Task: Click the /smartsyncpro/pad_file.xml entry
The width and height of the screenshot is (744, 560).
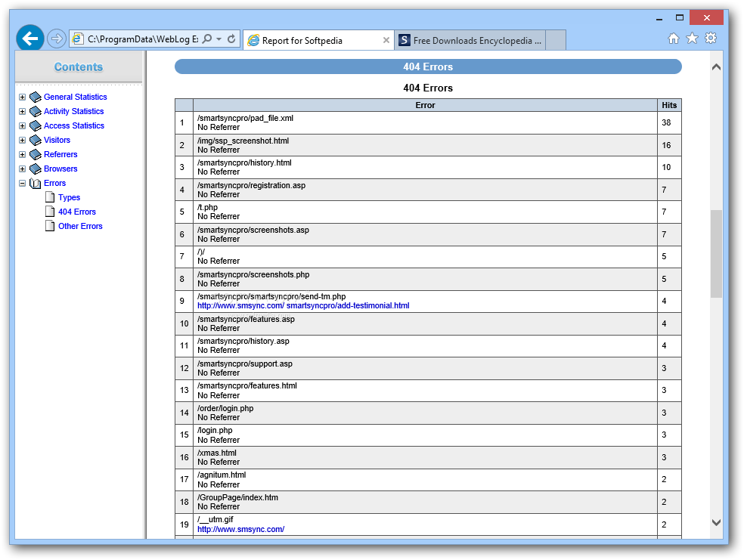Action: [245, 118]
